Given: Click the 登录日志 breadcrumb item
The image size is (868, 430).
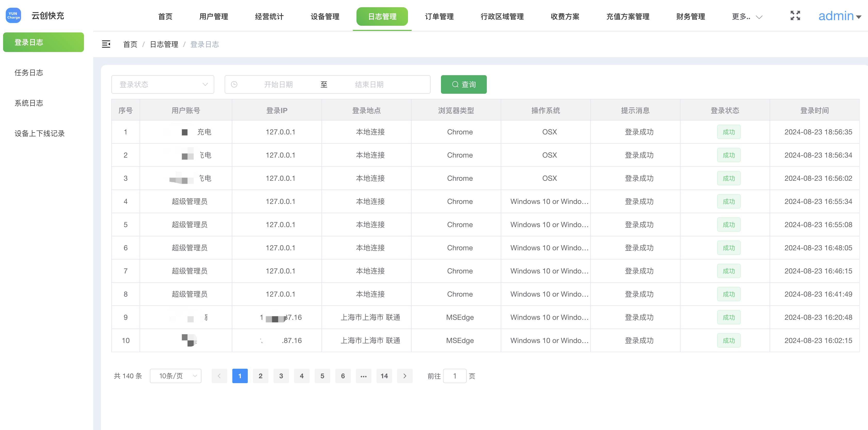Looking at the screenshot, I should (205, 44).
